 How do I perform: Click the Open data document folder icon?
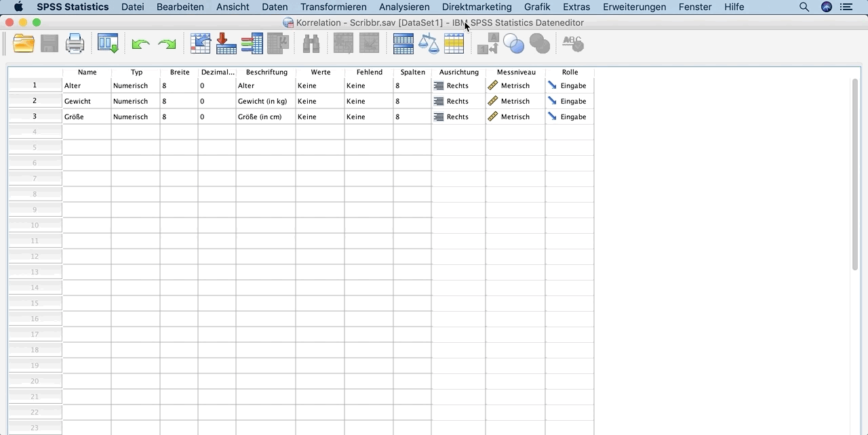pos(24,44)
